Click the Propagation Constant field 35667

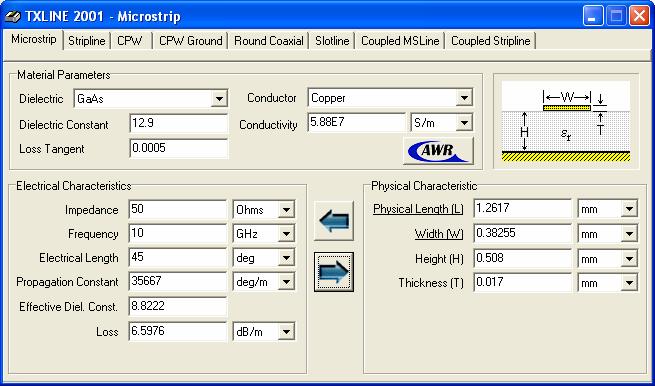178,282
